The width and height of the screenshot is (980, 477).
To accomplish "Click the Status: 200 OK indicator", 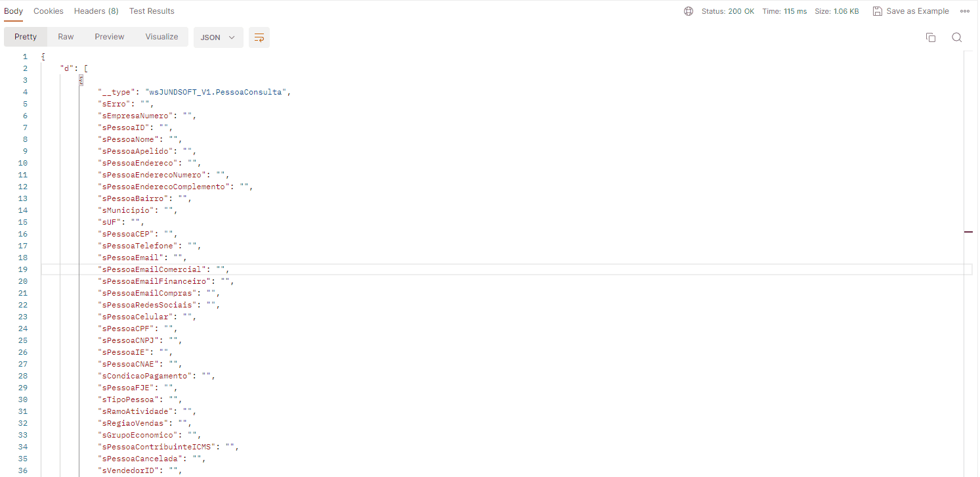I will tap(728, 11).
